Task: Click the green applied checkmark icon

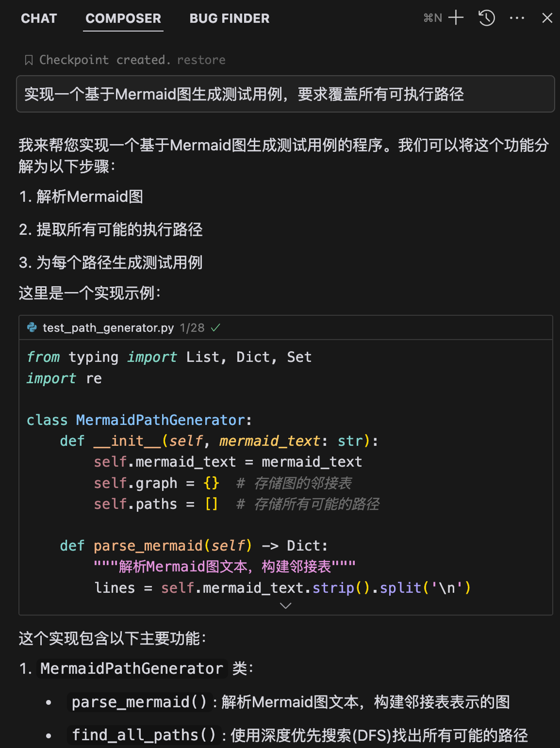Action: 215,327
